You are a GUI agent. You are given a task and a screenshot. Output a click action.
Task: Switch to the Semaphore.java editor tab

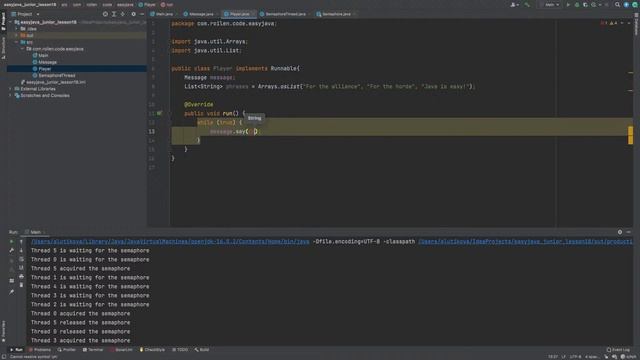pyautogui.click(x=335, y=14)
